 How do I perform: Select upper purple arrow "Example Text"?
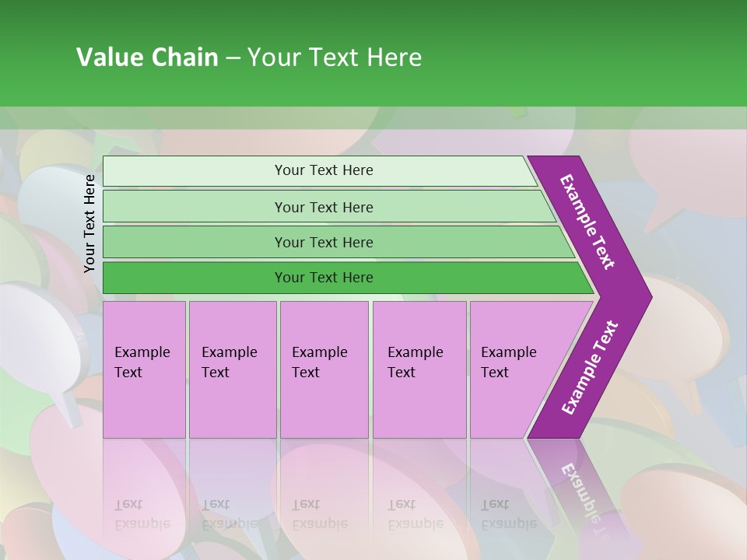588,222
